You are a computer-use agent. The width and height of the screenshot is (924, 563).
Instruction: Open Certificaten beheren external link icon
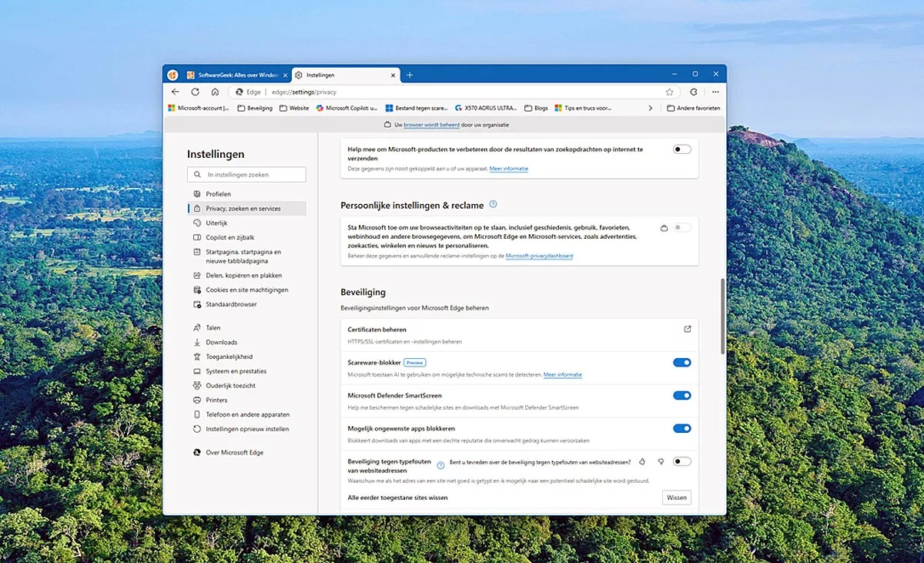pyautogui.click(x=688, y=330)
